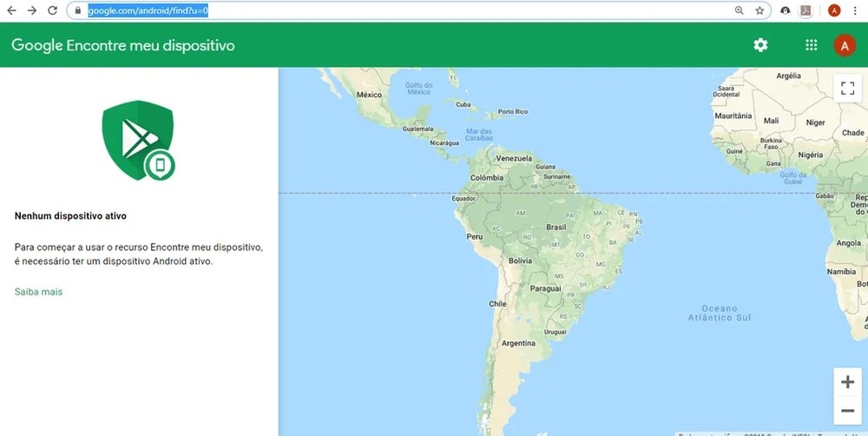View site info via the padlock icon
This screenshot has width=868, height=436.
click(78, 10)
